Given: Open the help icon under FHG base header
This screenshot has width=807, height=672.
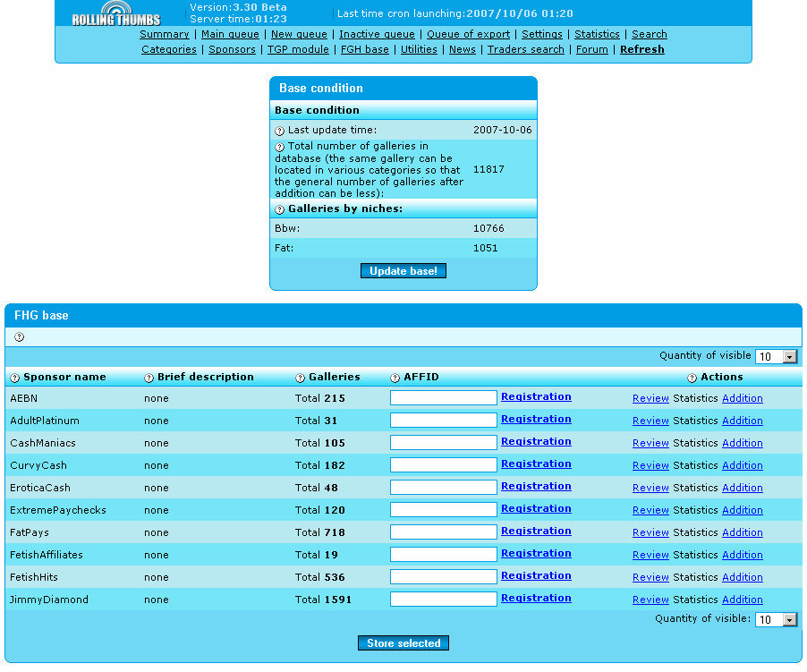Looking at the screenshot, I should coord(19,337).
